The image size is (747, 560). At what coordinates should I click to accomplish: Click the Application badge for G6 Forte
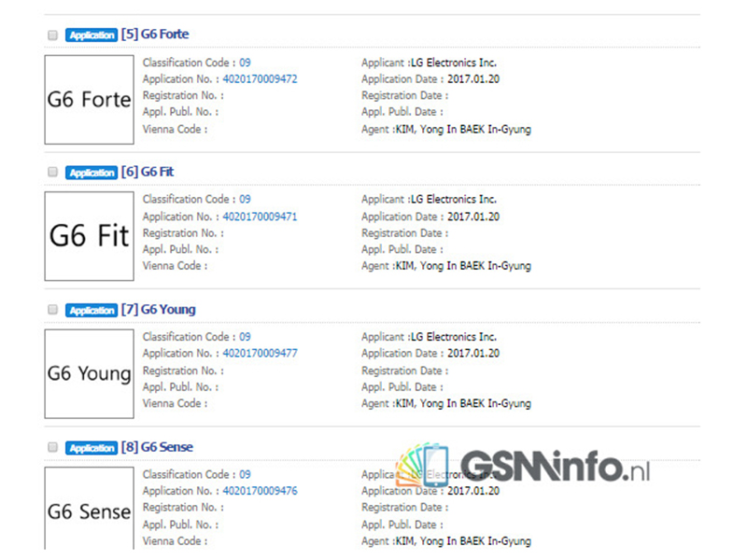pos(92,35)
